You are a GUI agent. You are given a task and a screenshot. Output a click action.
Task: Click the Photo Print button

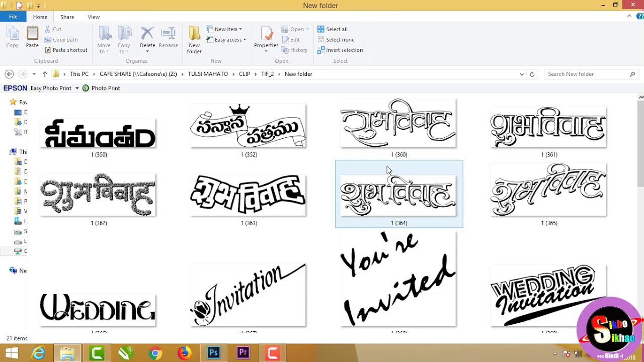click(x=101, y=88)
